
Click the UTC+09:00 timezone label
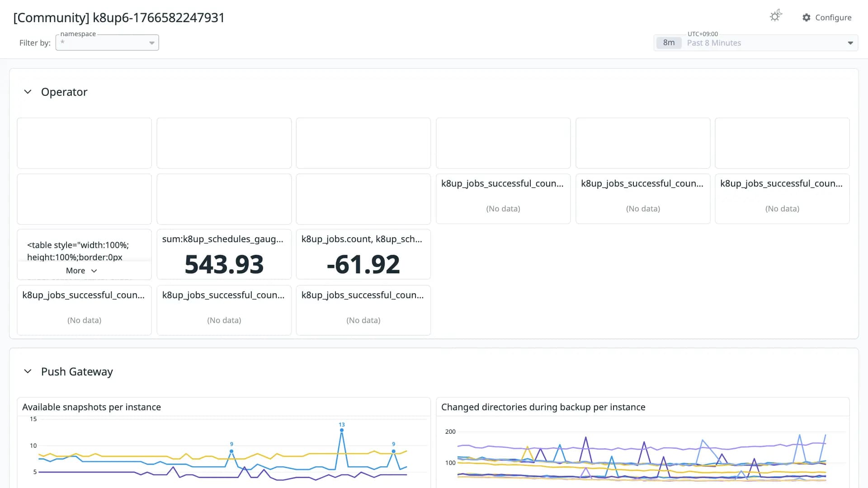coord(703,34)
